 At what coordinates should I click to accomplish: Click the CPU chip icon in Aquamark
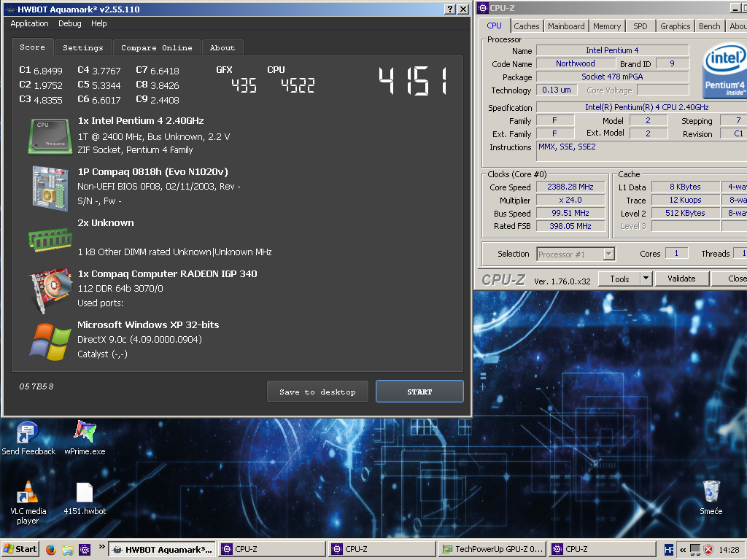(x=50, y=136)
